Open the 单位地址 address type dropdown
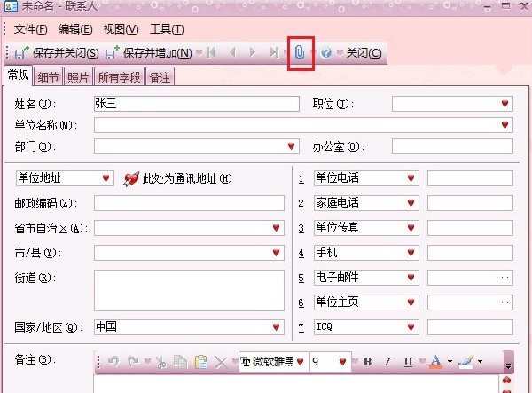Viewport: 532px width, 393px height. (106, 178)
